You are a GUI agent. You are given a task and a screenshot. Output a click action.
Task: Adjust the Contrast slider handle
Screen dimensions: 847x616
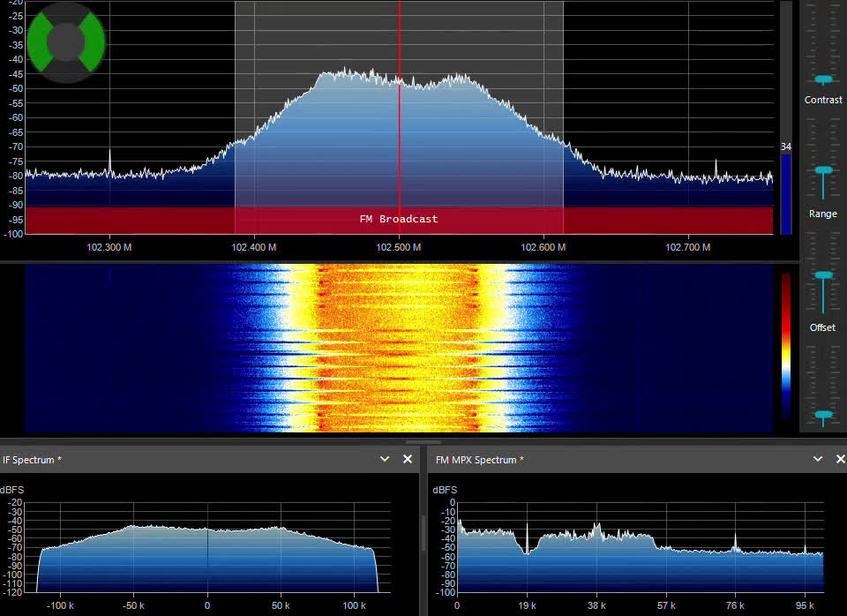823,77
